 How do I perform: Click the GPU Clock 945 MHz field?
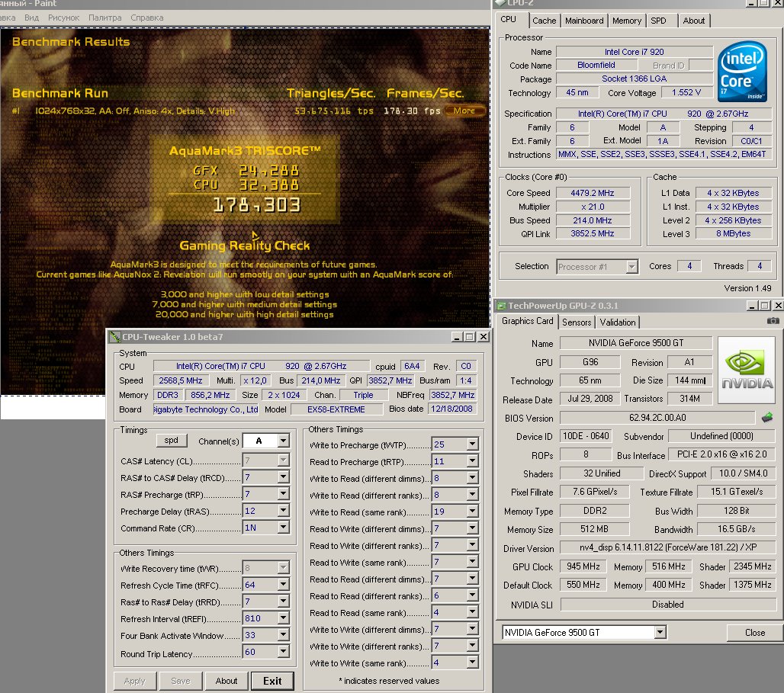tap(583, 566)
